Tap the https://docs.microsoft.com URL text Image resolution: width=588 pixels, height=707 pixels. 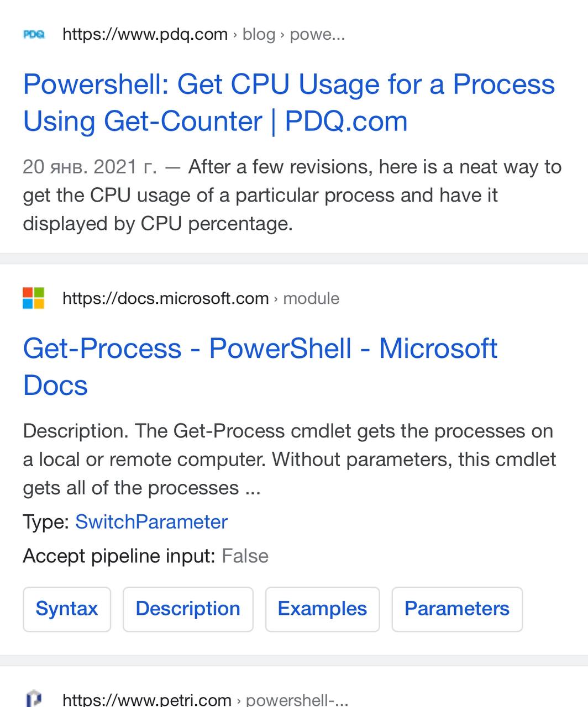[165, 298]
